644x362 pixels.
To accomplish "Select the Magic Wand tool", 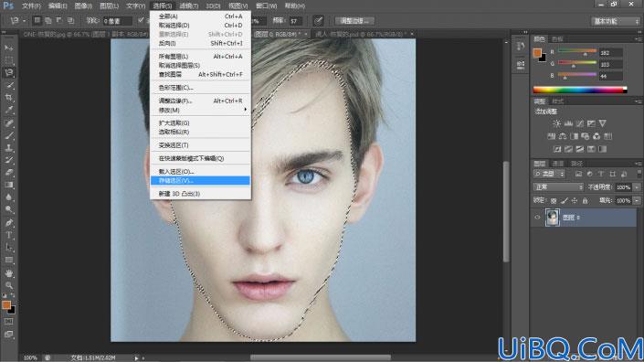I will (x=8, y=85).
